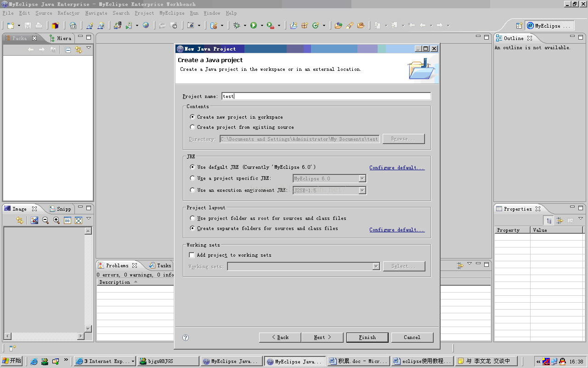Click the fit-to-window icon in Image panel

pyautogui.click(x=79, y=220)
